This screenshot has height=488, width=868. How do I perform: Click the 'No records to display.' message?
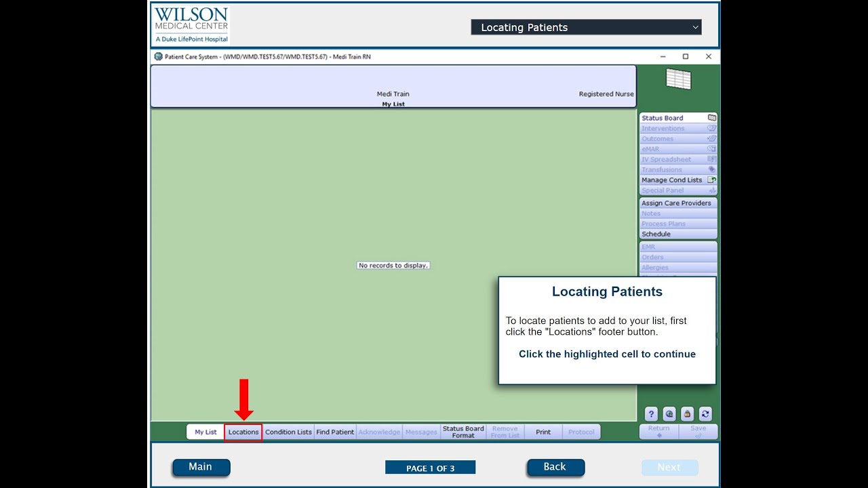tap(393, 266)
